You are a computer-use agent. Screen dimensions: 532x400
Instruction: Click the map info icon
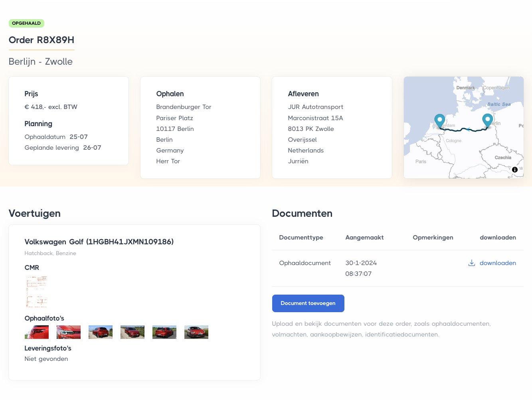(515, 170)
